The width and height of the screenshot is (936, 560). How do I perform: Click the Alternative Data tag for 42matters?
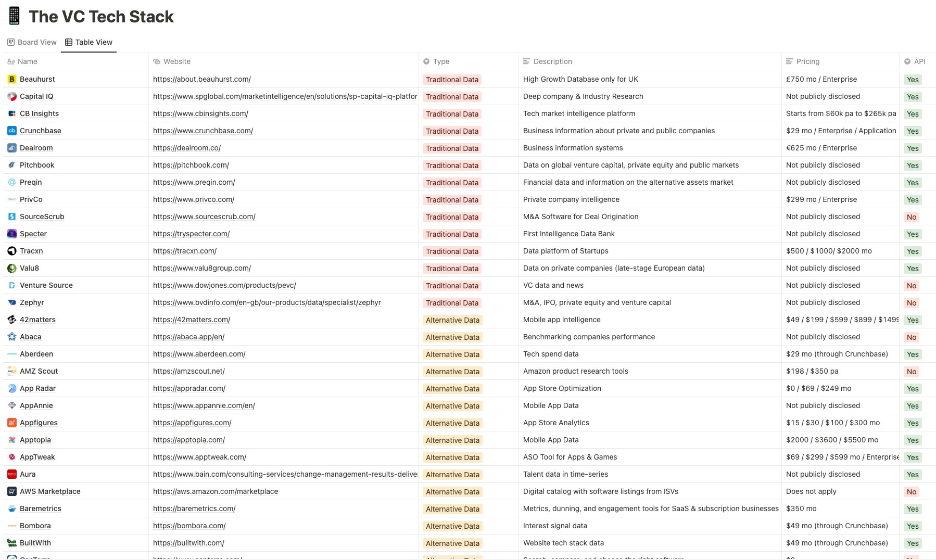(x=452, y=320)
